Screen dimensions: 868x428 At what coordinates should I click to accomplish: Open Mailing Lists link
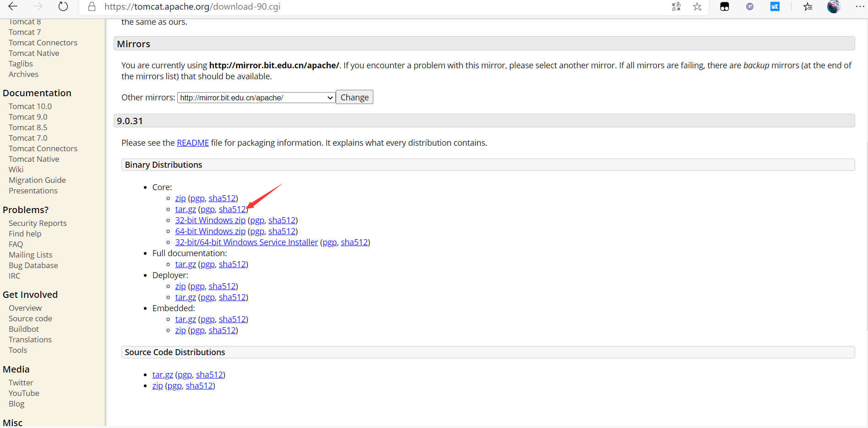coord(30,255)
